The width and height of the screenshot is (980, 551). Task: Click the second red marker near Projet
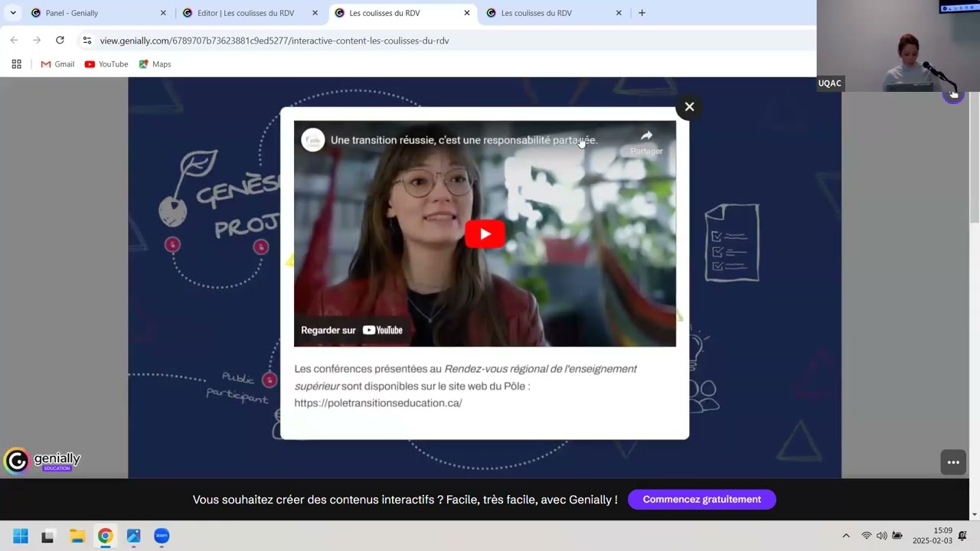click(x=261, y=246)
